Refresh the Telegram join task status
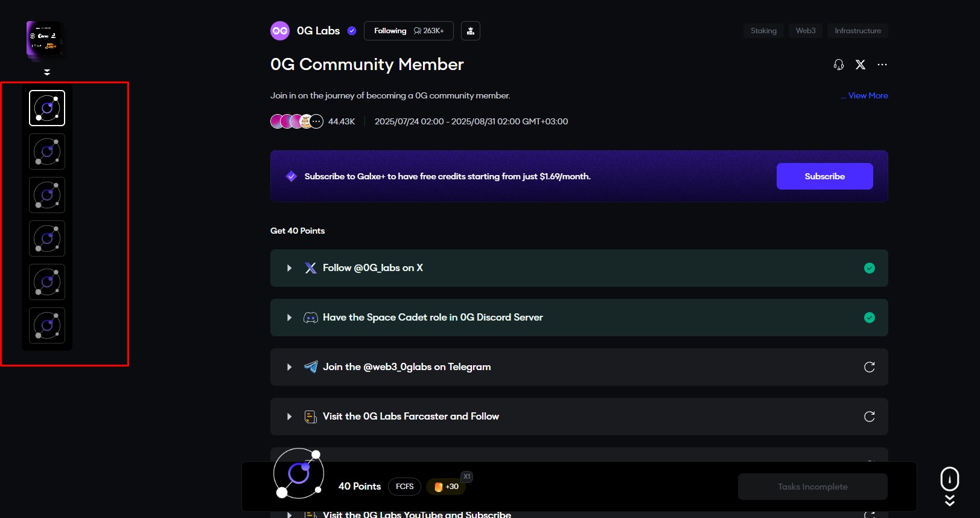 pyautogui.click(x=869, y=367)
